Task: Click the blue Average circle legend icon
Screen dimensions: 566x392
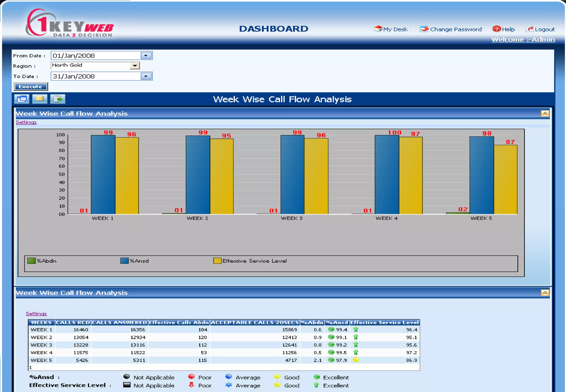Action: point(229,377)
